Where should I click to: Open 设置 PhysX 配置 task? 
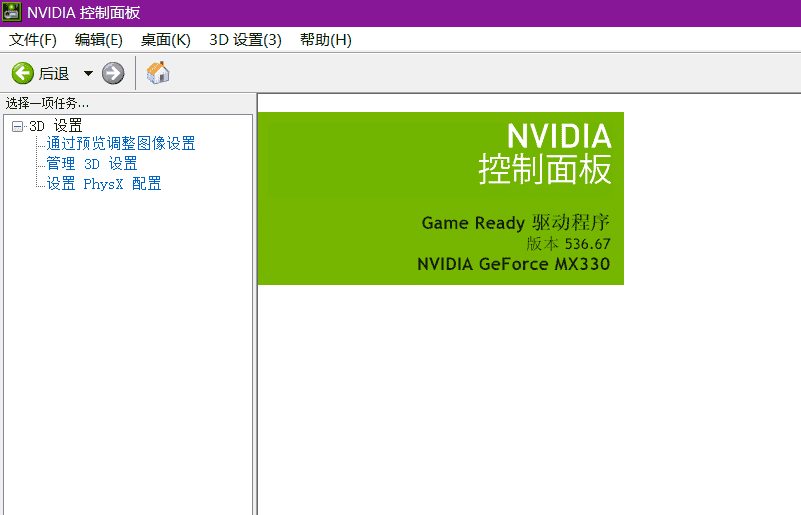[x=103, y=184]
